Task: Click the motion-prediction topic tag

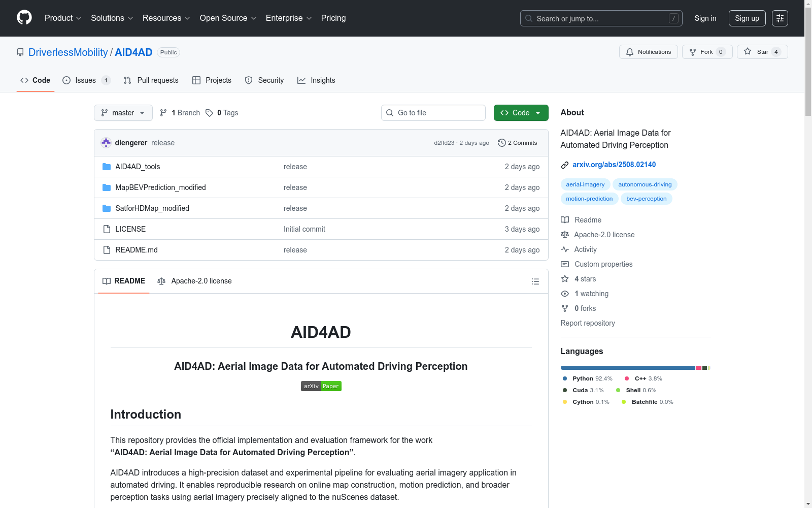Action: (x=589, y=199)
